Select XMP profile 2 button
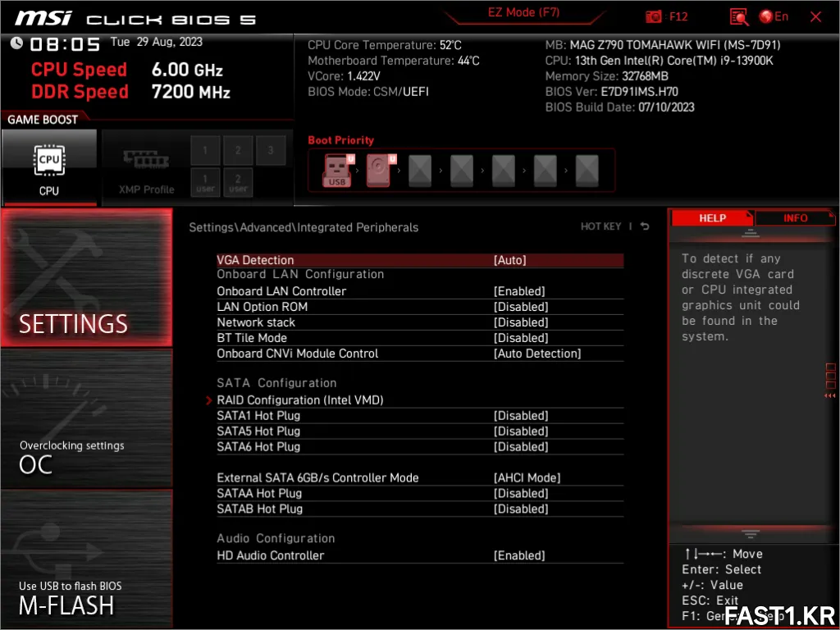Viewport: 840px width, 630px height. (238, 150)
